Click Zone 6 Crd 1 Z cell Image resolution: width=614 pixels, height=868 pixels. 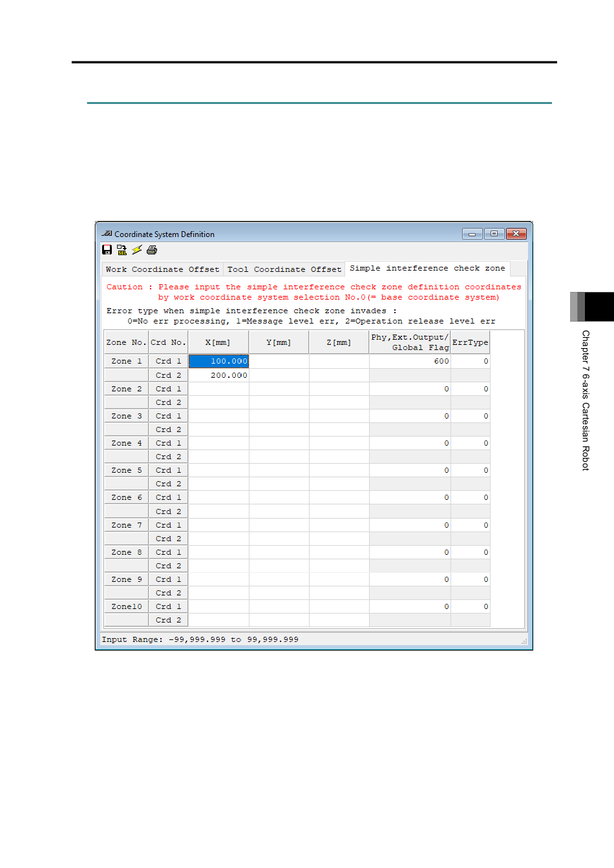339,497
